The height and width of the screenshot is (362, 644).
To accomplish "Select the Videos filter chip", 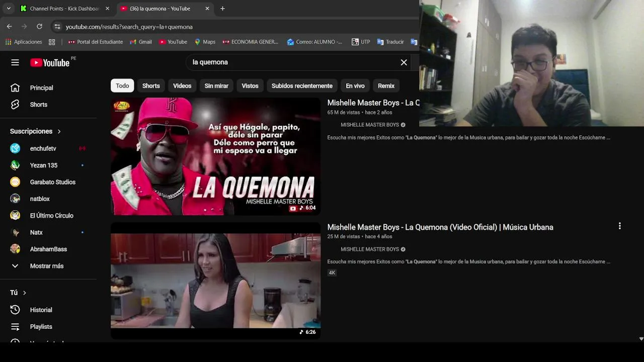I will 182,86.
